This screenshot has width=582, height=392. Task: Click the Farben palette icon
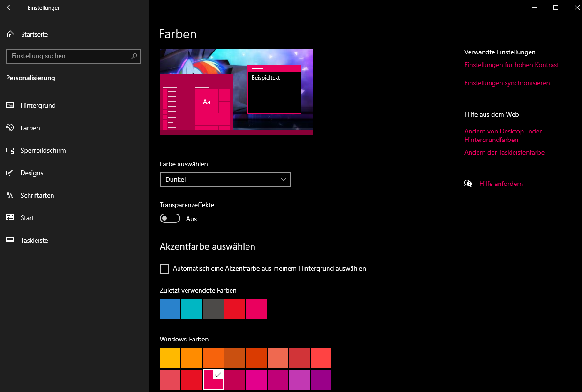pos(10,128)
